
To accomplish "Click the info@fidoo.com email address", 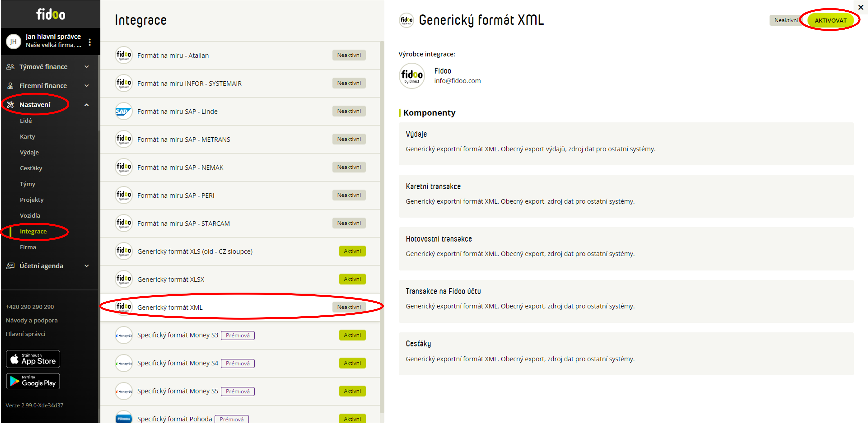I will pos(457,81).
